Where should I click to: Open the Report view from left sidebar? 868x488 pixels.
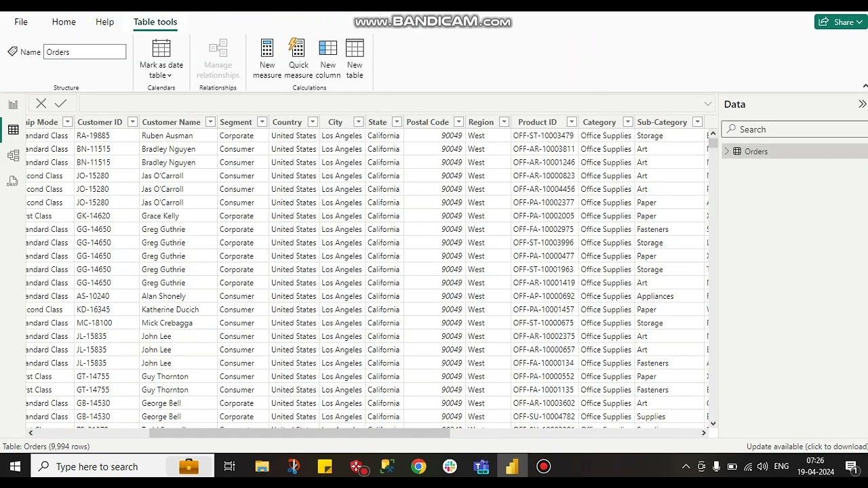13,104
